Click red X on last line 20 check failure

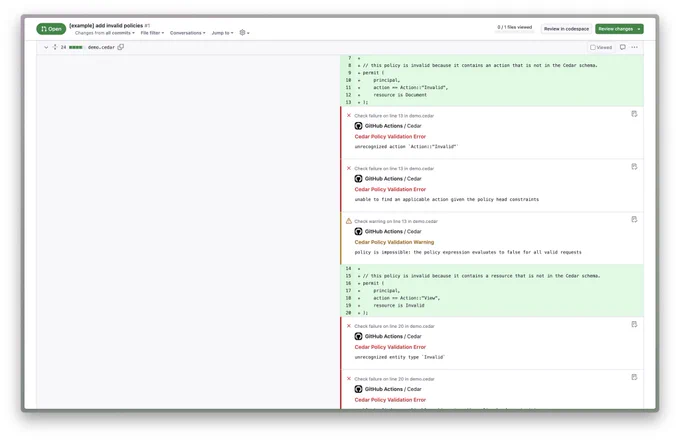click(349, 379)
